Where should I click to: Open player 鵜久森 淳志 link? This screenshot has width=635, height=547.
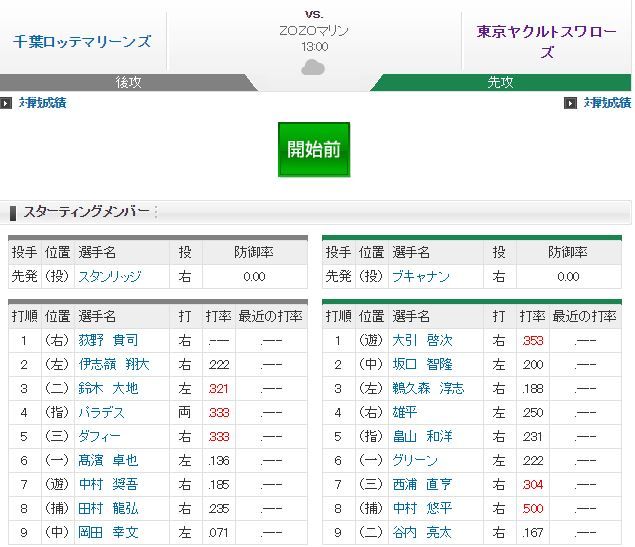pos(428,388)
